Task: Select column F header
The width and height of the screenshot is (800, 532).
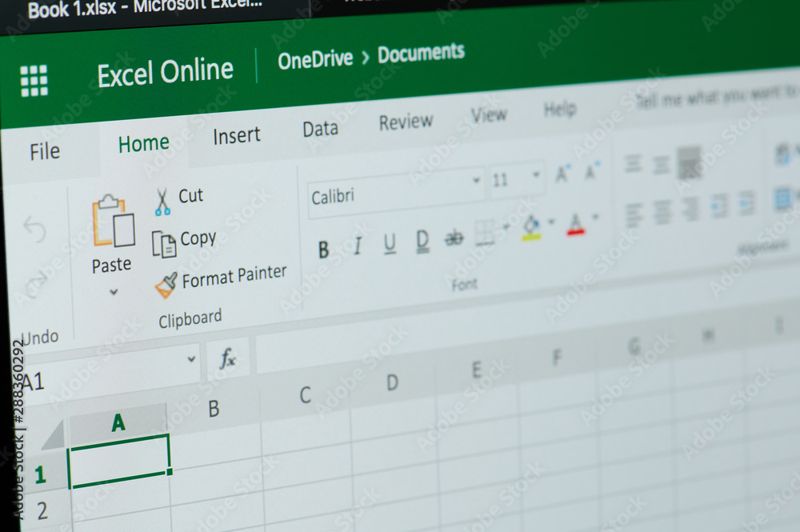Action: 557,358
